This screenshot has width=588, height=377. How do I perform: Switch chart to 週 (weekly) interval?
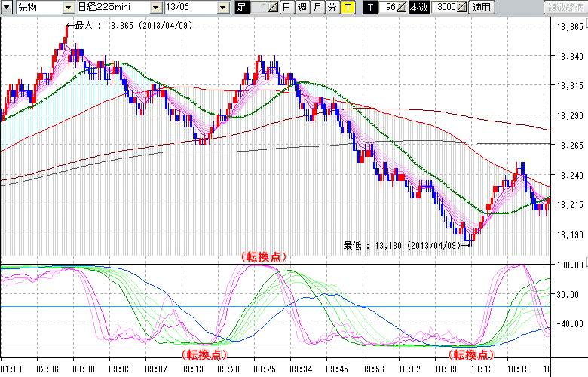302,8
